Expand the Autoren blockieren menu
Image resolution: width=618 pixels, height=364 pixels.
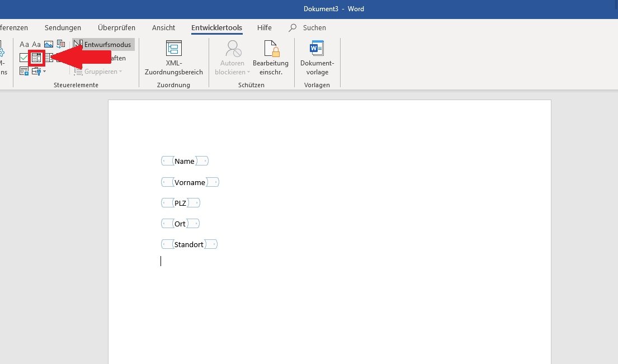(233, 58)
